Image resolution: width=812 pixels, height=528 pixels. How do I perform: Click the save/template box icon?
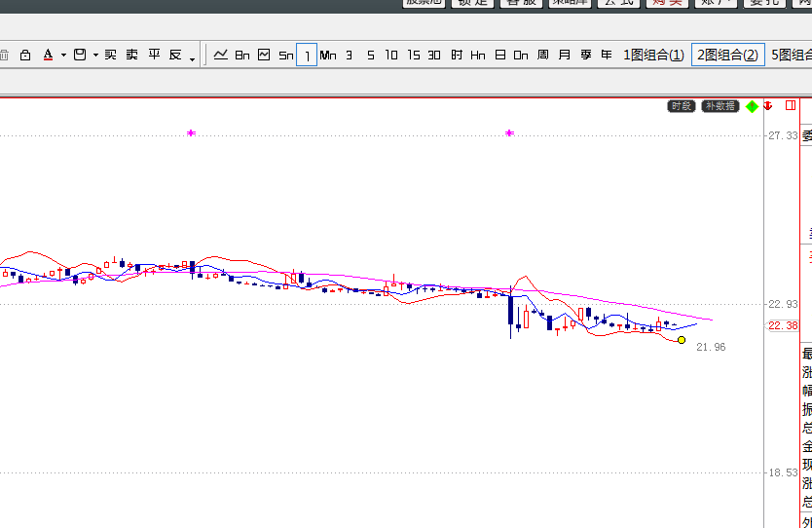pyautogui.click(x=80, y=56)
